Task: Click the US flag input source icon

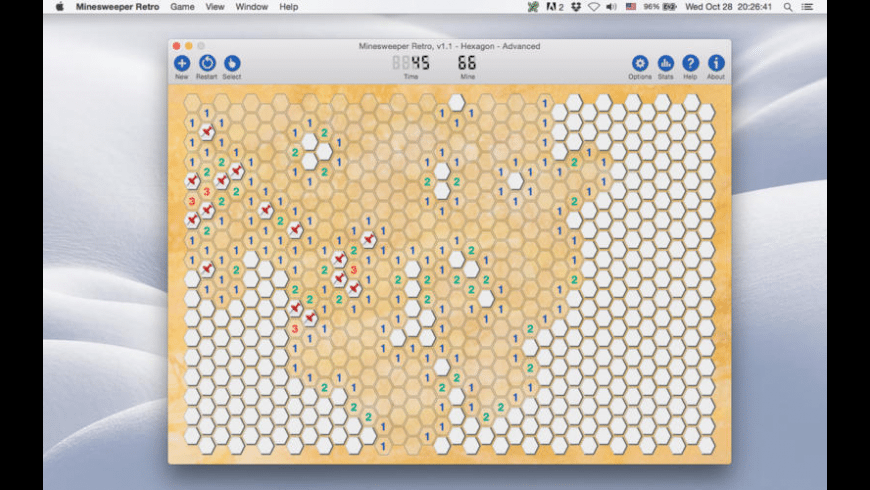Action: click(631, 7)
